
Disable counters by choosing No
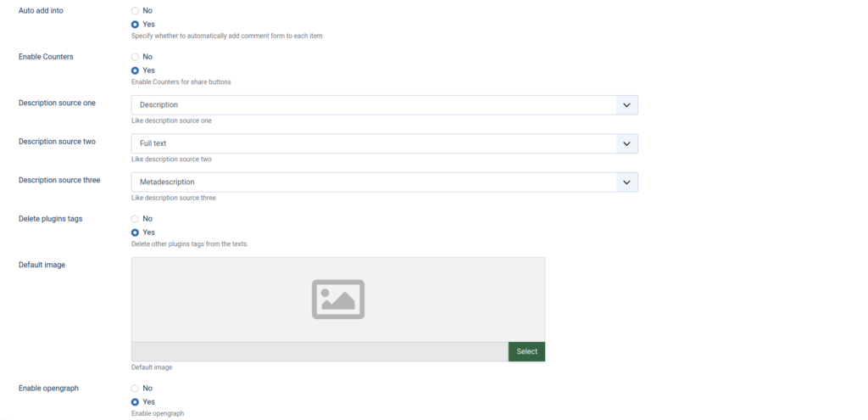135,57
